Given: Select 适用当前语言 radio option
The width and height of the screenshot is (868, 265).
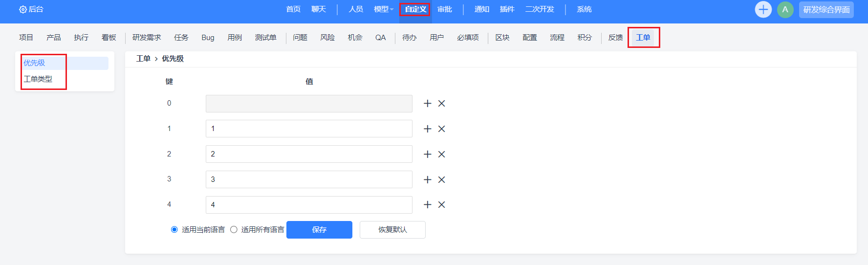Looking at the screenshot, I should [x=174, y=230].
